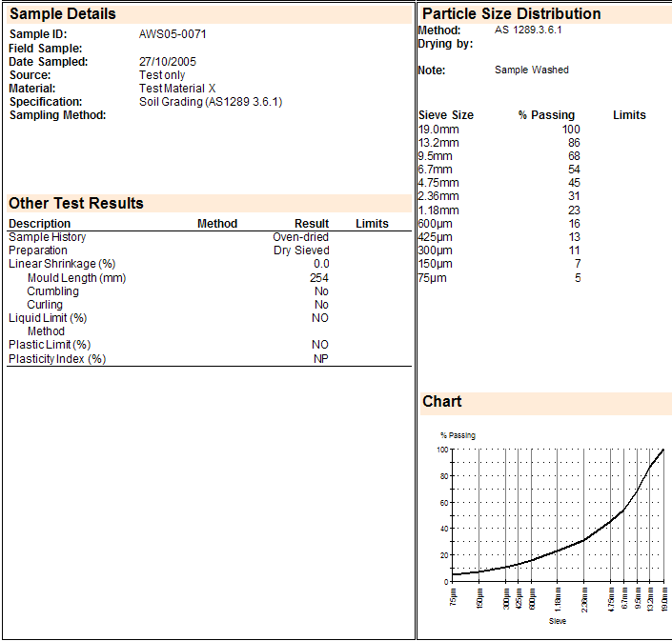Click the Chart section header
This screenshot has height=641, width=672.
442,402
